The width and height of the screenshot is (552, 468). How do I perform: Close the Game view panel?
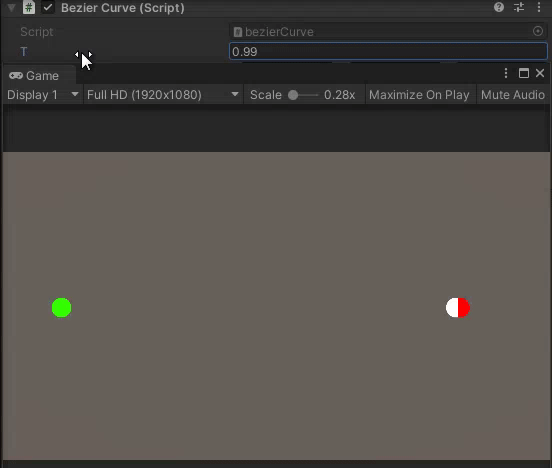pos(540,73)
